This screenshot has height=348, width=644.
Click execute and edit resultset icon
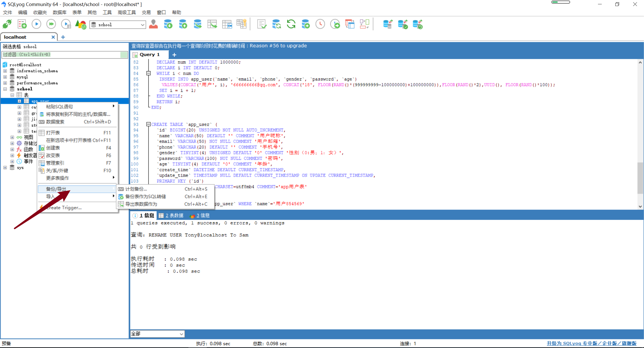66,24
